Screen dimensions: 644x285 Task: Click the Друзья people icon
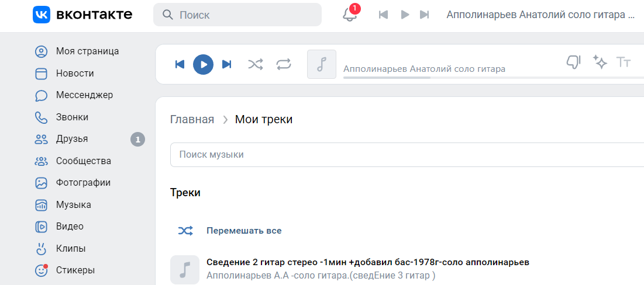(41, 140)
